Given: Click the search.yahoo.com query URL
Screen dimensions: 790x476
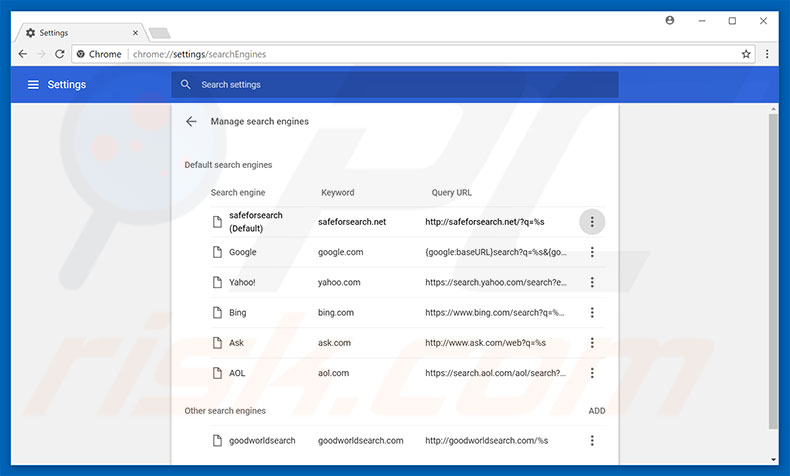Looking at the screenshot, I should (x=496, y=282).
